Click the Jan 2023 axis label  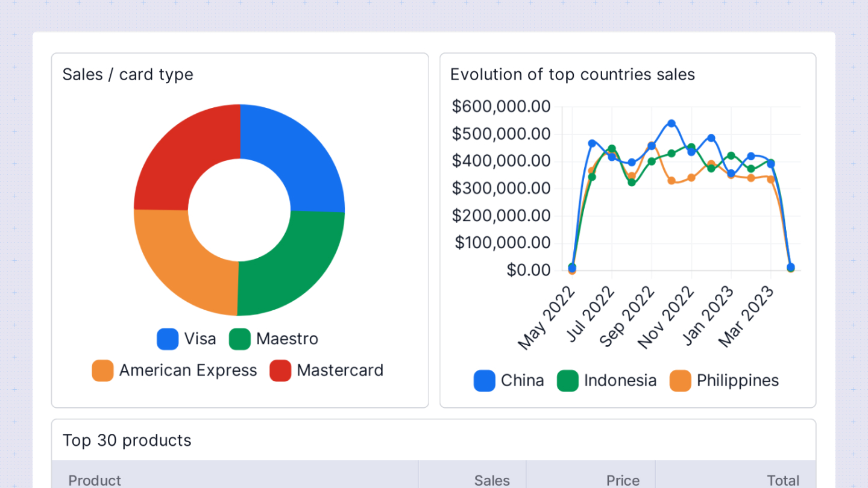[x=708, y=316]
